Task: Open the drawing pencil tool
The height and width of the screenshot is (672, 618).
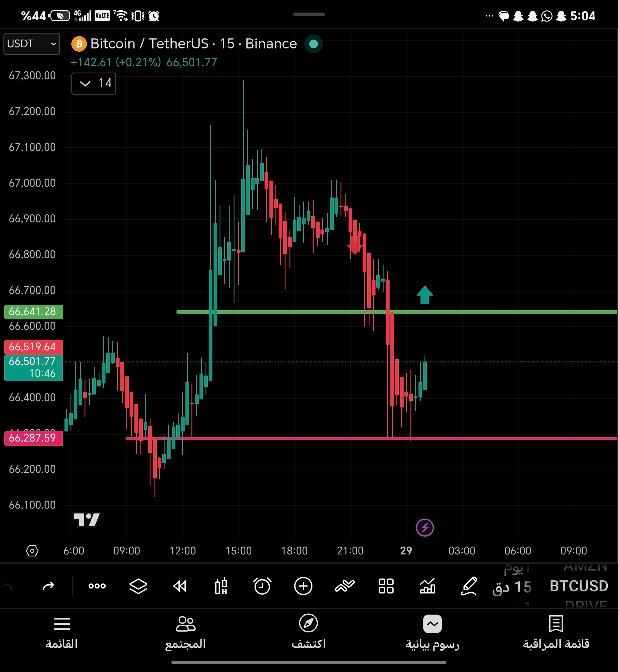Action: 469,586
